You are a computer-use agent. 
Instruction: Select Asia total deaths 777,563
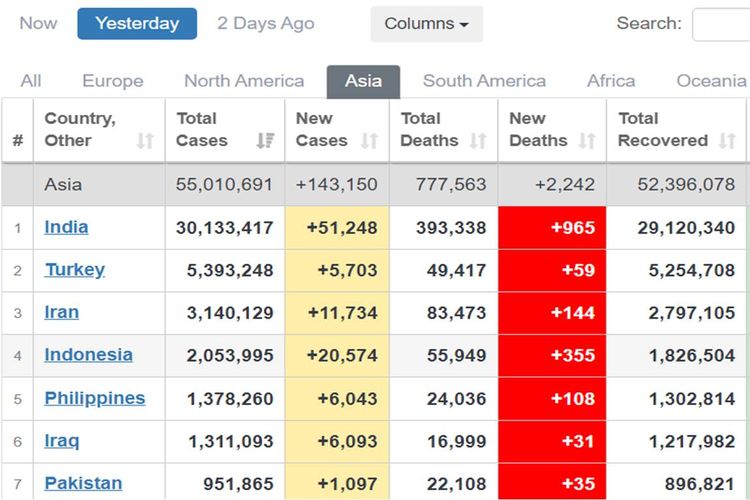coord(451,185)
